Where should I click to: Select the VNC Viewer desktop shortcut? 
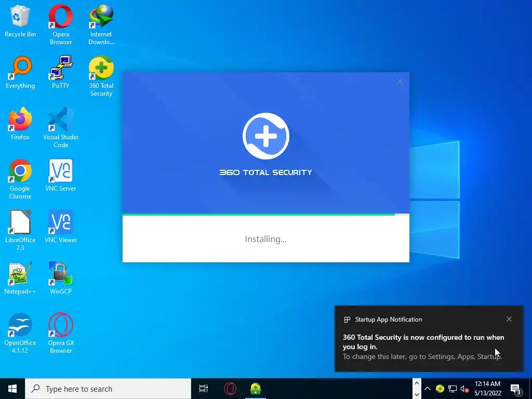click(61, 227)
